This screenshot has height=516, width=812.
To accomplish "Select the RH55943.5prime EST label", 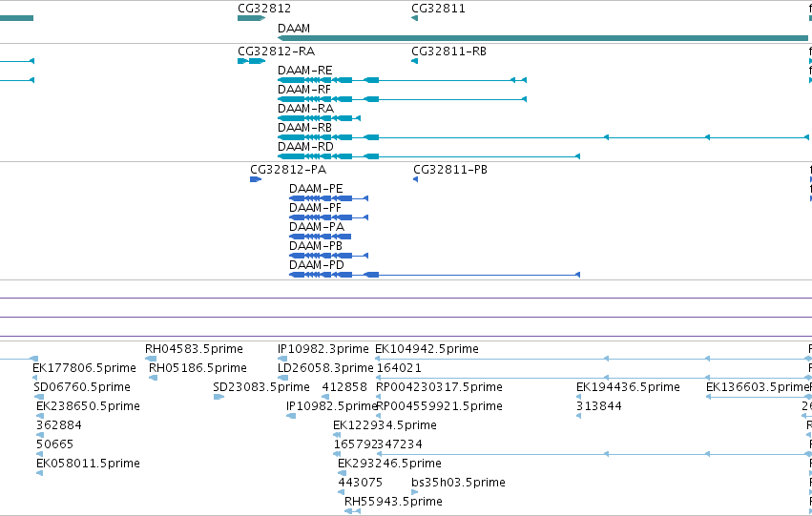I will coord(393,503).
